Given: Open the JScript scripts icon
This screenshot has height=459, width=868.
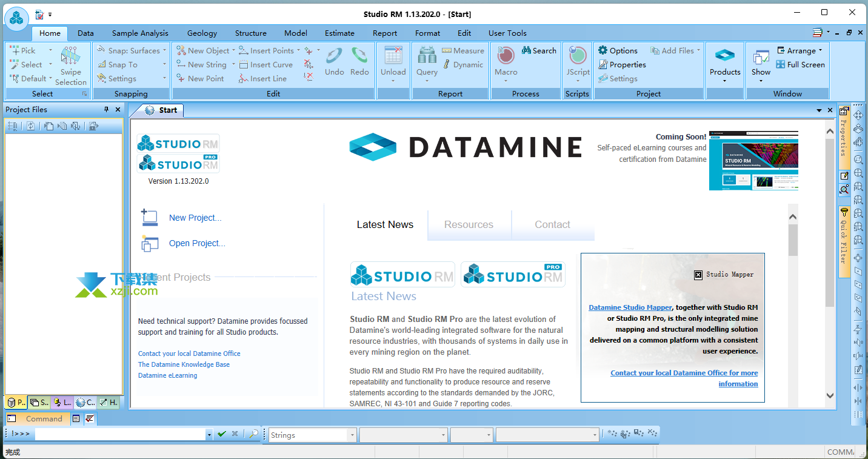Looking at the screenshot, I should [x=578, y=56].
